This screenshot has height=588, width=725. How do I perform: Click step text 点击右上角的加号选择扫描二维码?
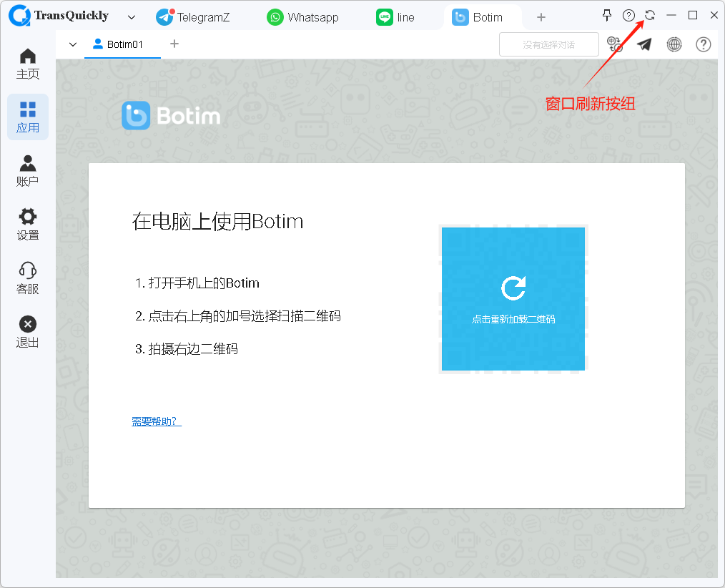point(245,316)
